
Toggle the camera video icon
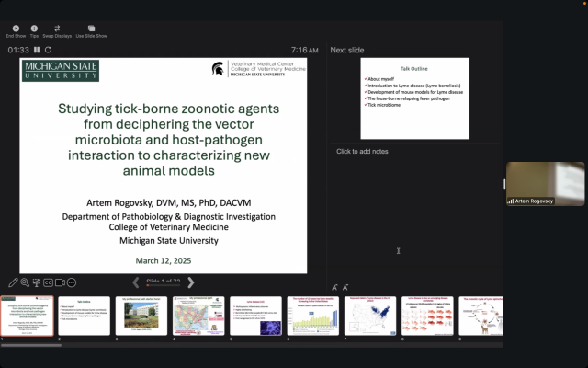click(60, 282)
